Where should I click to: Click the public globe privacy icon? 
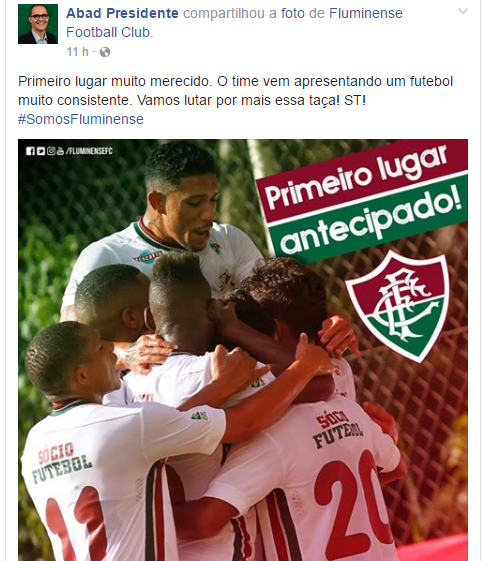(105, 52)
